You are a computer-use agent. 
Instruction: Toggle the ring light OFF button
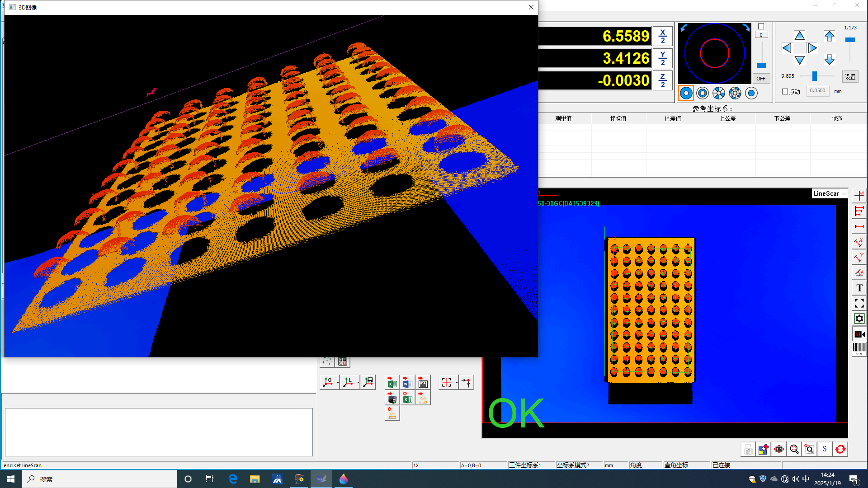pyautogui.click(x=761, y=79)
